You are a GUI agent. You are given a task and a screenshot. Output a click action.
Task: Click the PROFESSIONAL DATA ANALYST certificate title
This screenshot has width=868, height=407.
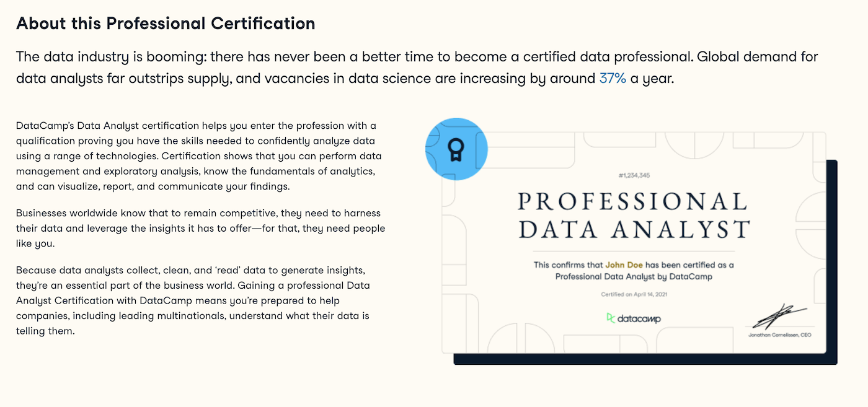point(634,216)
